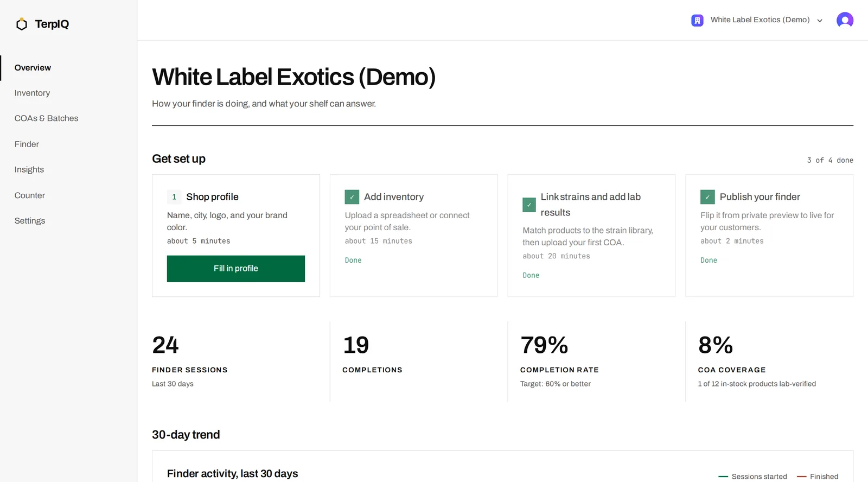Select the 79% Completion Rate figure
The height and width of the screenshot is (482, 868).
544,345
